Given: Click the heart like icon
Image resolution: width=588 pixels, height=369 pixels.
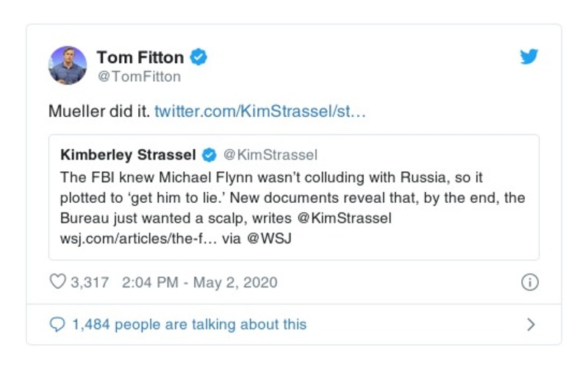Looking at the screenshot, I should tap(57, 282).
